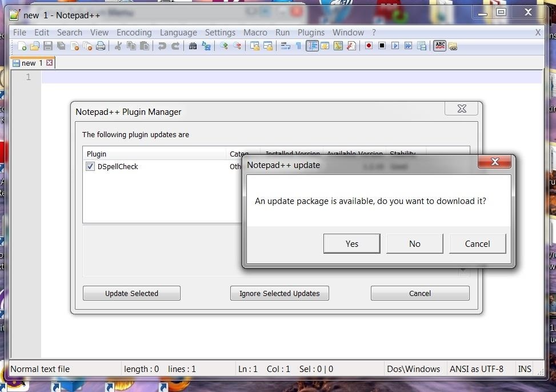556x392 pixels.
Task: Uncheck the DSpellCheck plugin checkbox
Action: (x=90, y=167)
